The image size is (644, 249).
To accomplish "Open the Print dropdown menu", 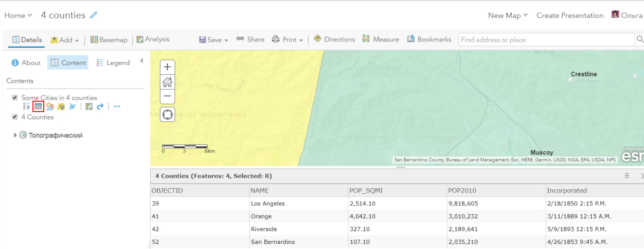I will pyautogui.click(x=287, y=40).
